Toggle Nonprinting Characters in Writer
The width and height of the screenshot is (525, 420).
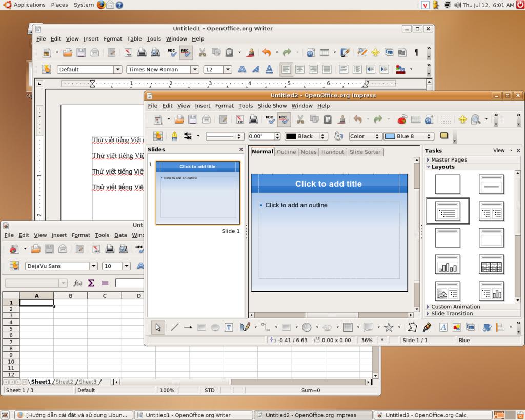(x=416, y=52)
